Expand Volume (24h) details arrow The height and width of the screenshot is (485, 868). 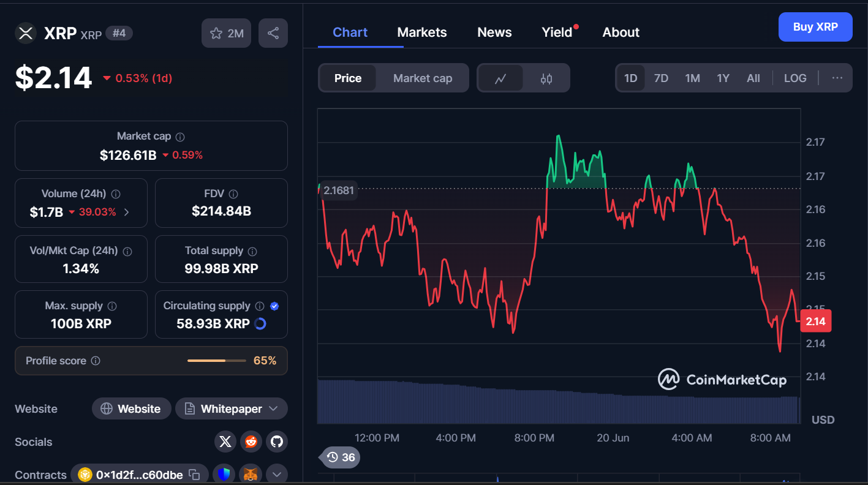point(127,212)
